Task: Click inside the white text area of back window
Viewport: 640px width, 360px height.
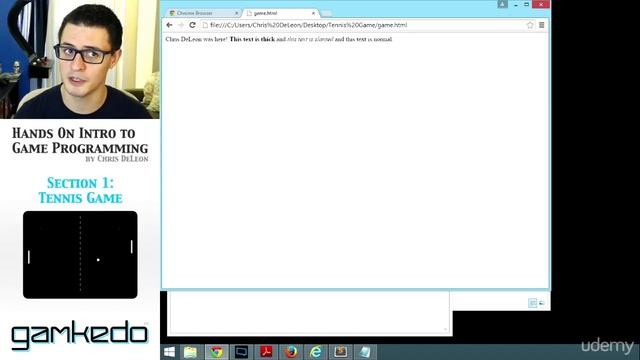Action: (309, 313)
